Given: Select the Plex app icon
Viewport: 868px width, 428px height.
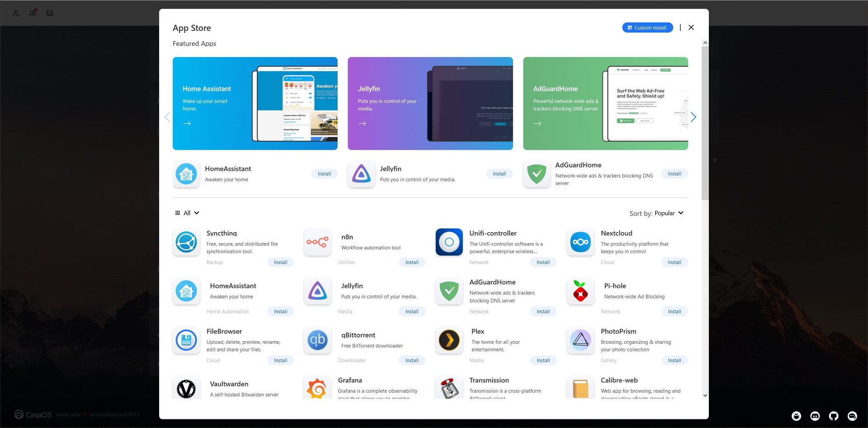Looking at the screenshot, I should [449, 340].
